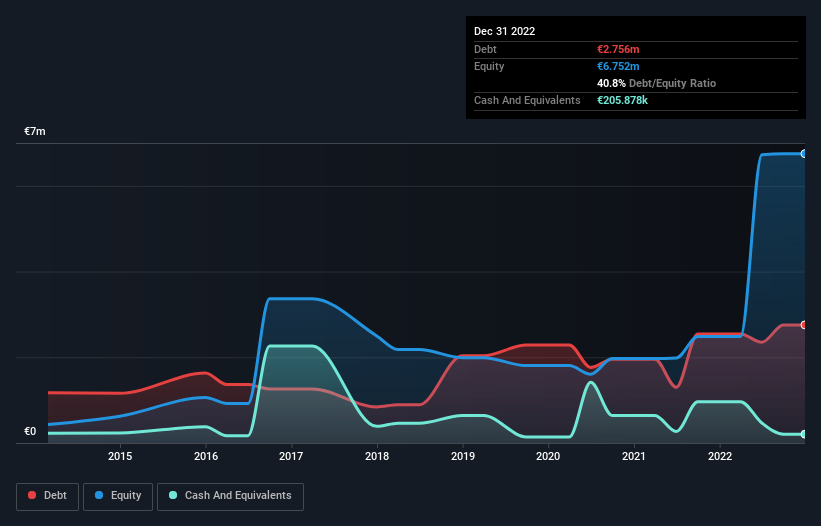Click the tooltip Equity row label

(489, 66)
